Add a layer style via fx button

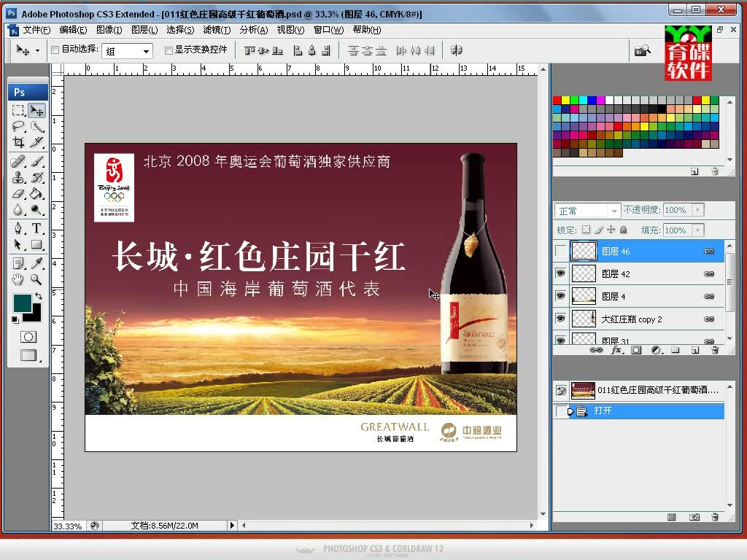coord(616,350)
